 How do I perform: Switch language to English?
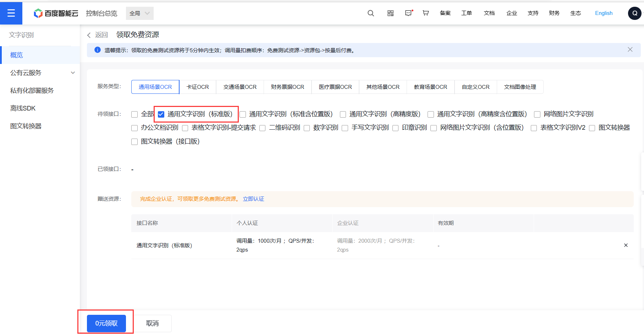[604, 13]
